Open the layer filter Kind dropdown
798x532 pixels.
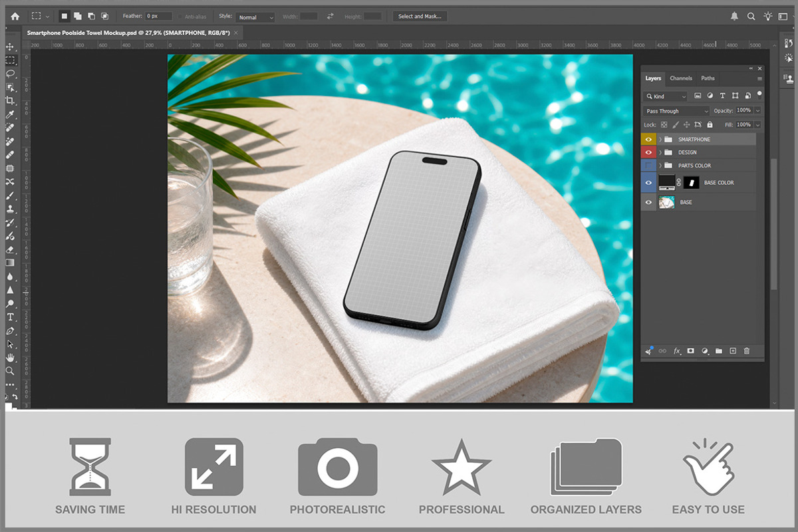pyautogui.click(x=665, y=96)
